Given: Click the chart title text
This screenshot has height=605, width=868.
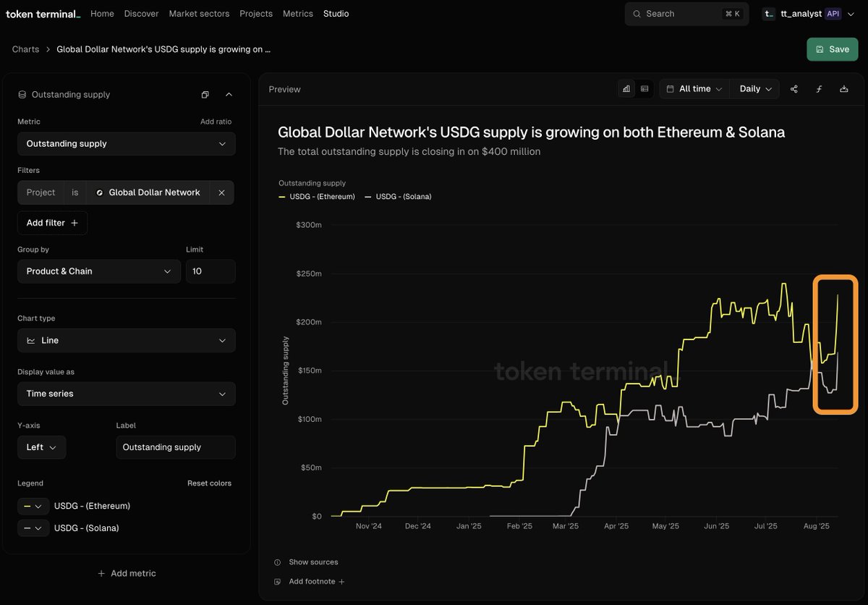Looking at the screenshot, I should [531, 132].
